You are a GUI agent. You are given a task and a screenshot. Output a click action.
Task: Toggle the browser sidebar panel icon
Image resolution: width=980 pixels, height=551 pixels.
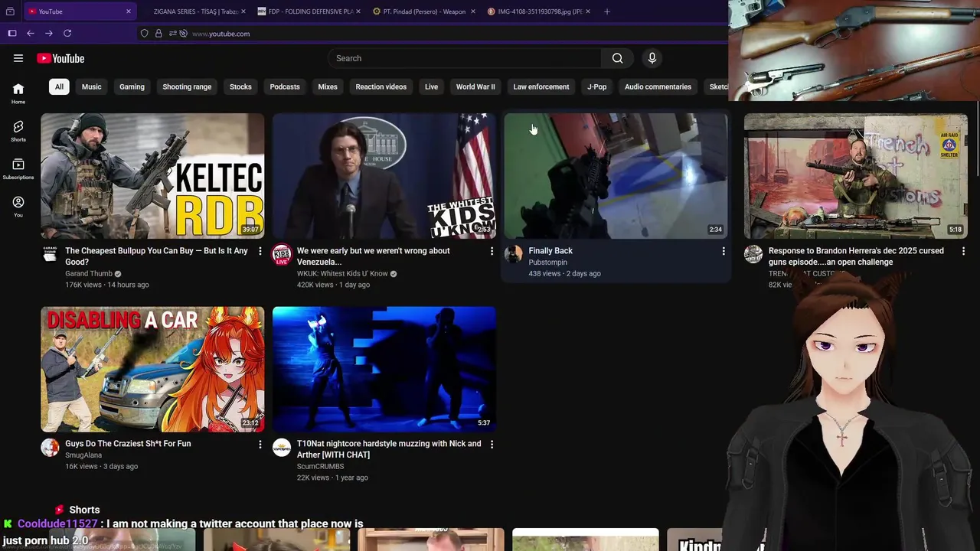coord(12,34)
